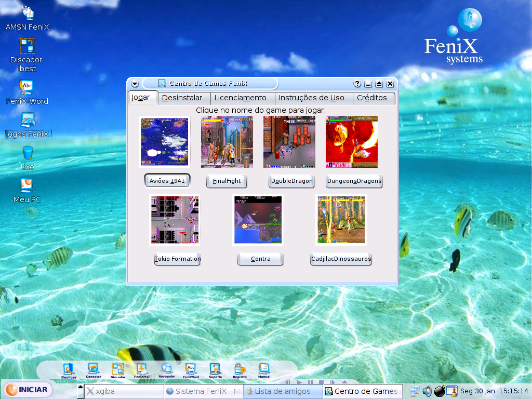Click the volume speaker tray icon
Viewport: 532px width, 399px height.
click(427, 391)
